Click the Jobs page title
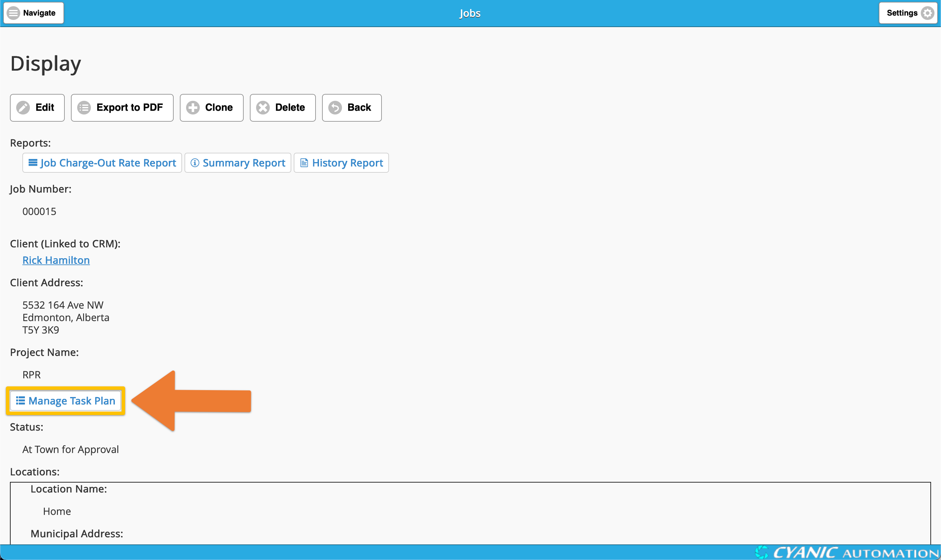941x560 pixels. coord(470,13)
